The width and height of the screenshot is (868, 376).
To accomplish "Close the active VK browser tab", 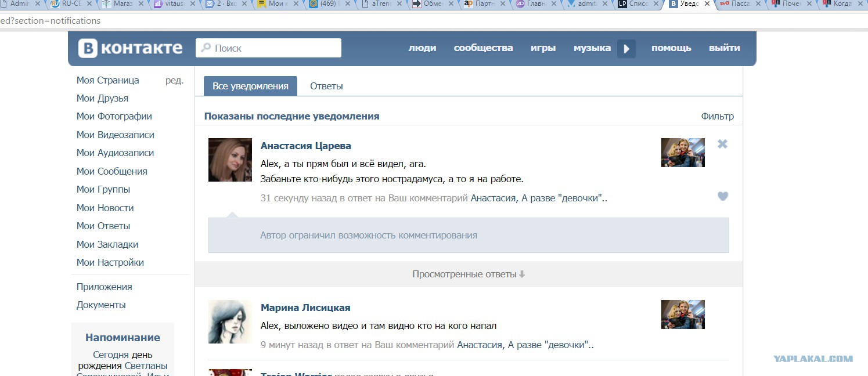I will point(707,4).
